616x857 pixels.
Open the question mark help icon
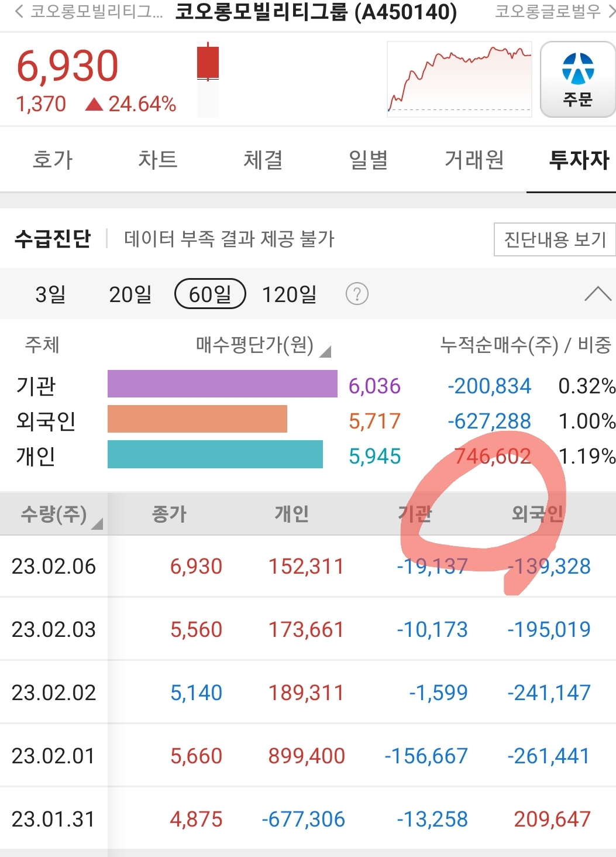(357, 294)
